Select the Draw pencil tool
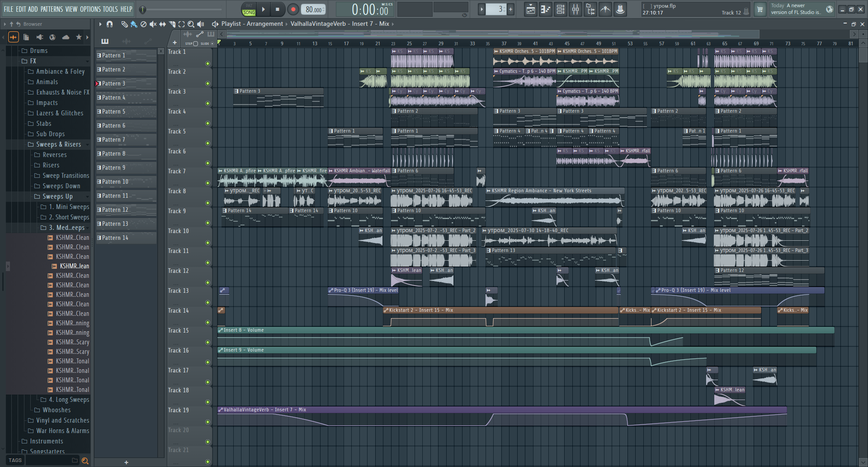Image resolution: width=868 pixels, height=467 pixels. pyautogui.click(x=124, y=24)
